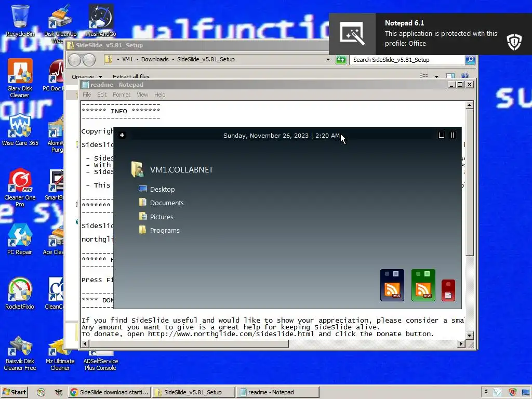Open Notepad Edit menu
This screenshot has height=399, width=532.
(102, 95)
